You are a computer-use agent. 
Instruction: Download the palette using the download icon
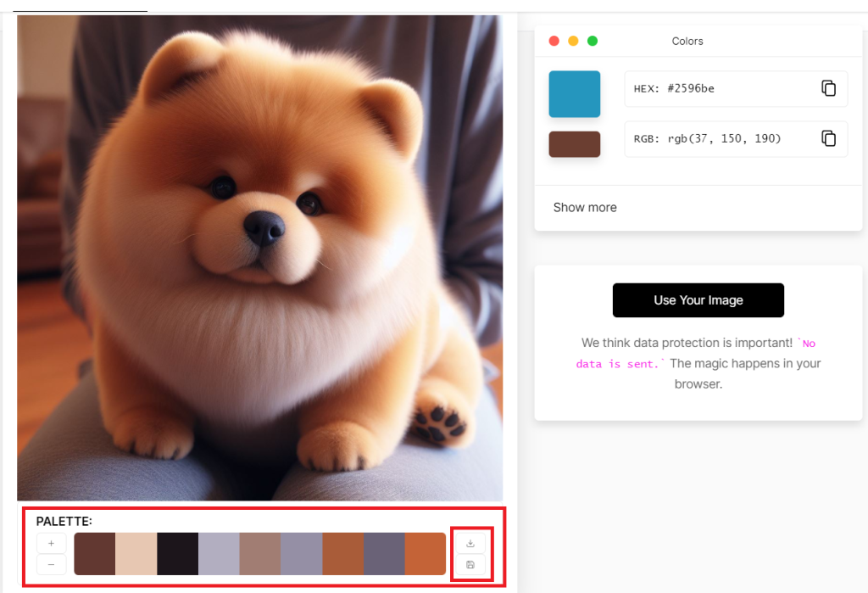470,543
